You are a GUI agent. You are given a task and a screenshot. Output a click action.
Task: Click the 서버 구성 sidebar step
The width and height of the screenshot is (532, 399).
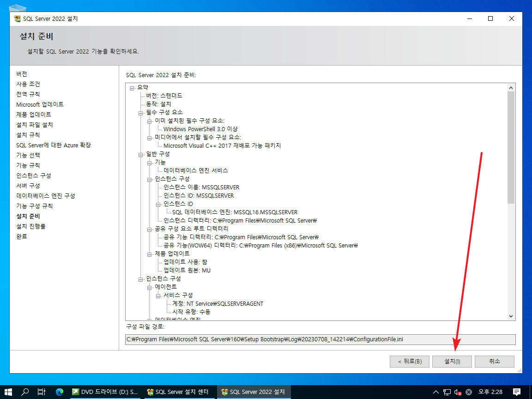28,186
